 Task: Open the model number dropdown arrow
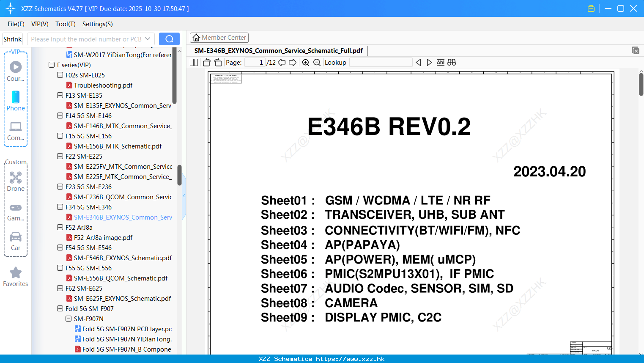coord(148,39)
